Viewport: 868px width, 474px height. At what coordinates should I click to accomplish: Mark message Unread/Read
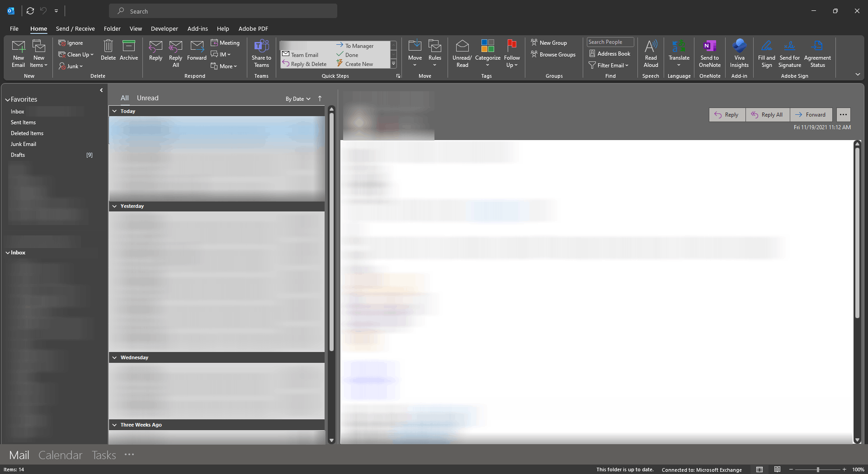(462, 54)
